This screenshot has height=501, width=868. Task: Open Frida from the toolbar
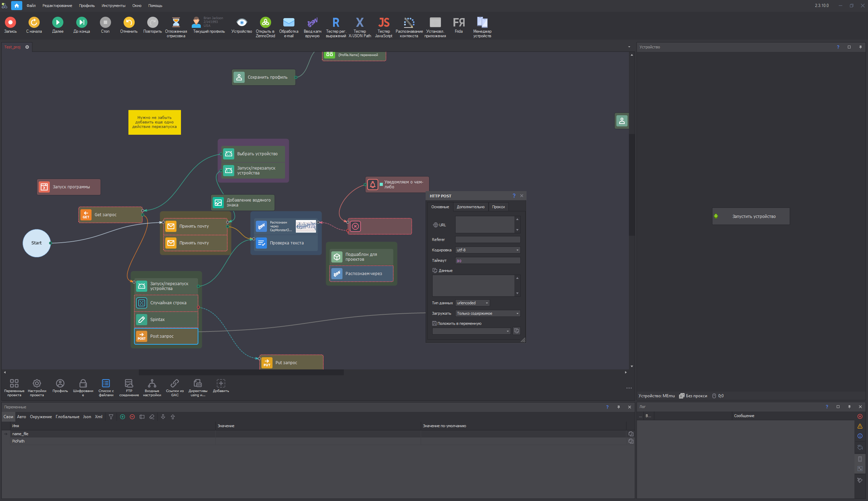tap(459, 23)
